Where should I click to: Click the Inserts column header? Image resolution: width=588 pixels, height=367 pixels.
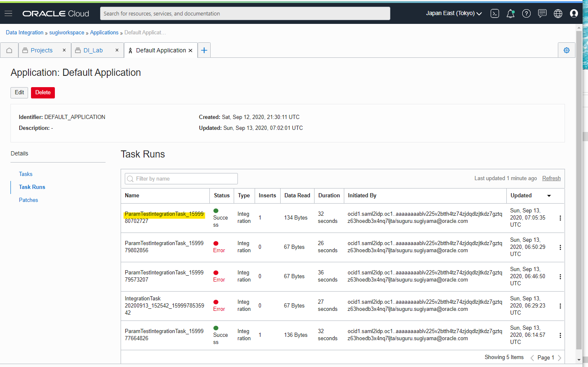click(267, 195)
